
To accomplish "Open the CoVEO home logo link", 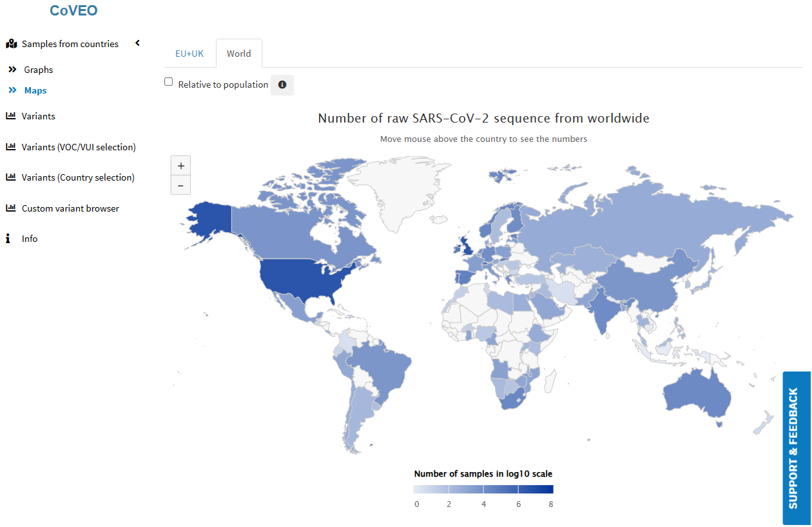I will coord(73,11).
